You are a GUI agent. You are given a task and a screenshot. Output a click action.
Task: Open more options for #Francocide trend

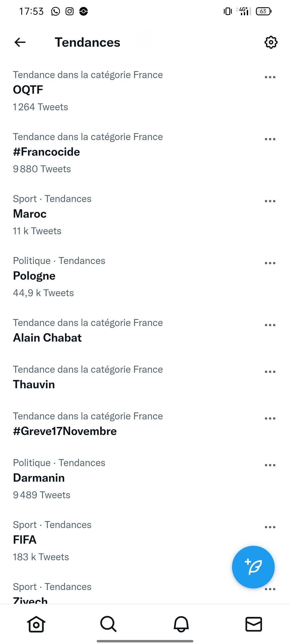(x=270, y=139)
